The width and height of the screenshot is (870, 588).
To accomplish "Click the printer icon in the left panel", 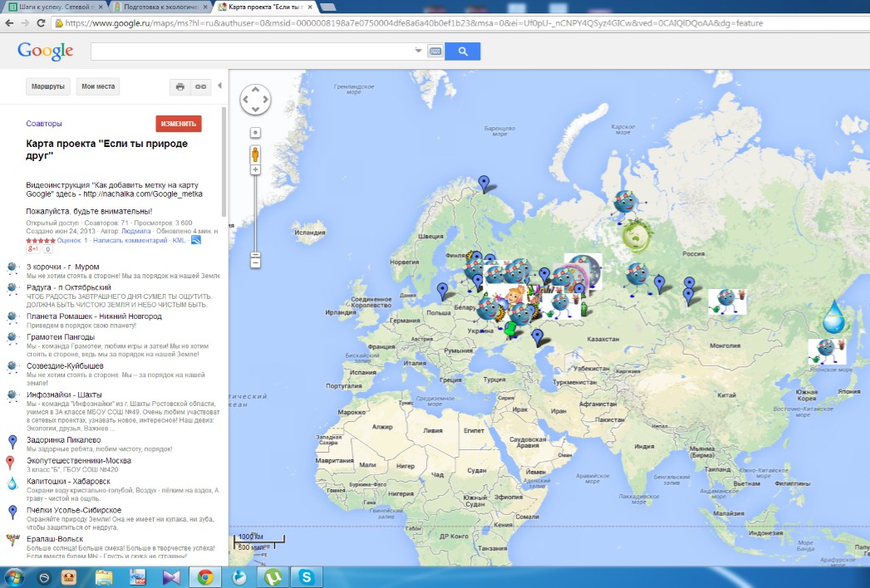I will [x=179, y=86].
